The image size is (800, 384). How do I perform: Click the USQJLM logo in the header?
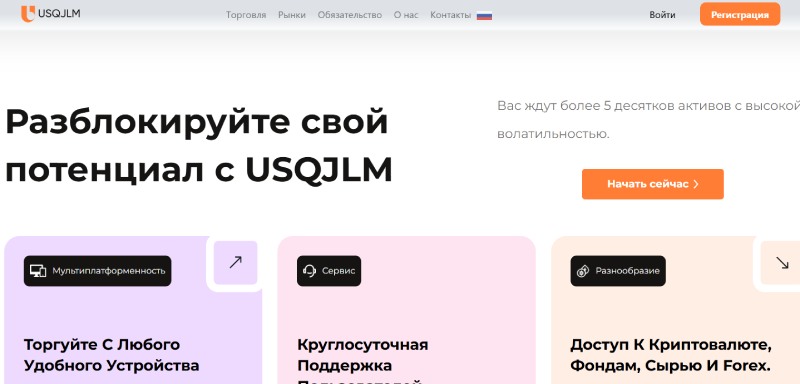pos(51,14)
